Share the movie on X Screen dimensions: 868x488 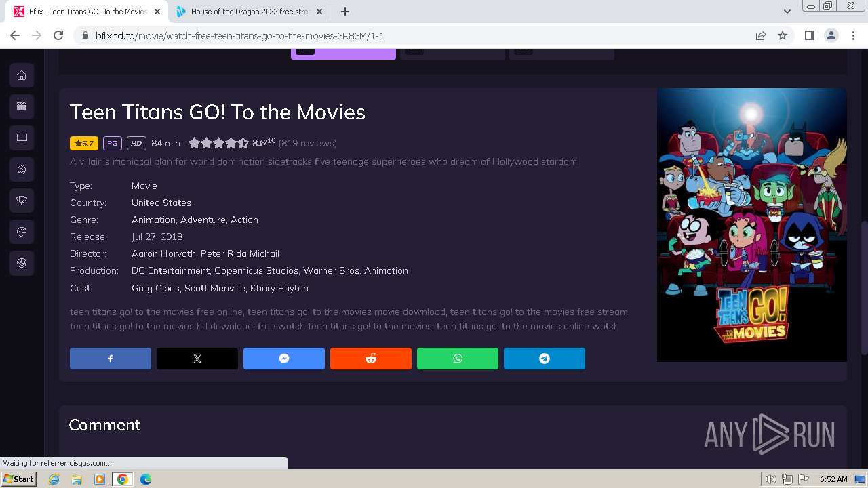pos(197,359)
